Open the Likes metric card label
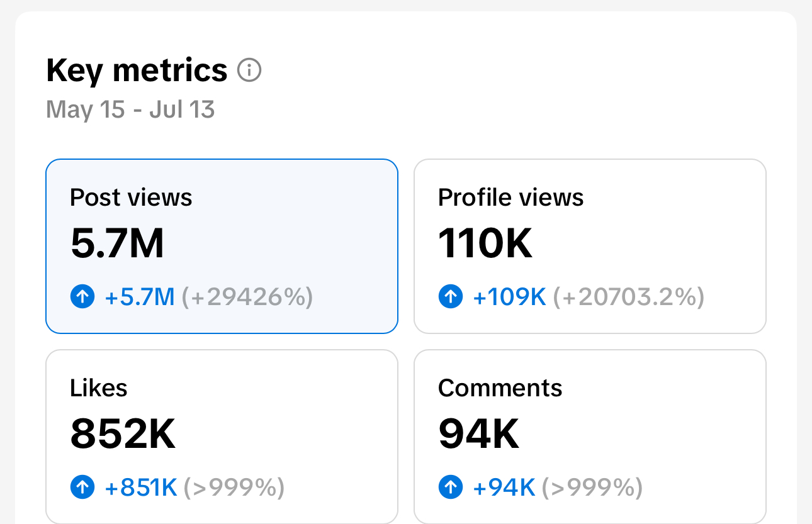Image resolution: width=812 pixels, height=524 pixels. 99,388
